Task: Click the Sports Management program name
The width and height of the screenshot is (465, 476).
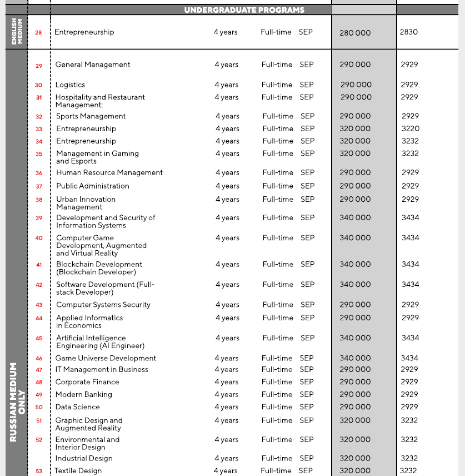Action: 91,116
